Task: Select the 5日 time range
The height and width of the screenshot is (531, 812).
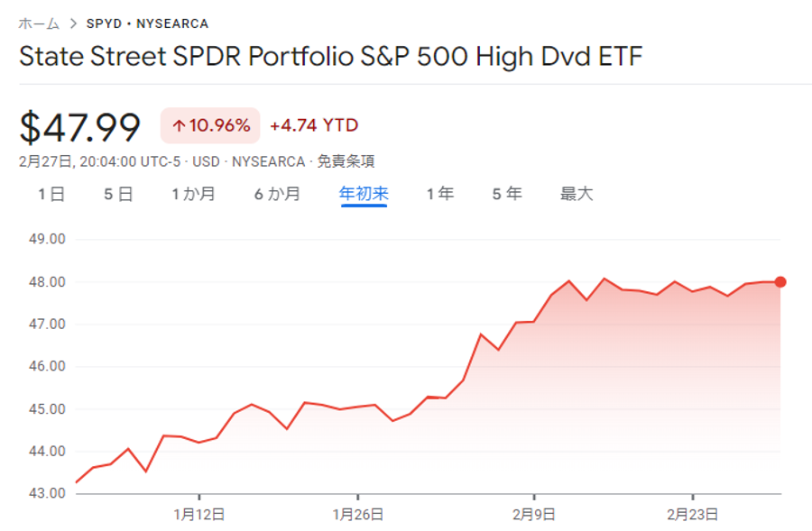Action: click(x=118, y=194)
